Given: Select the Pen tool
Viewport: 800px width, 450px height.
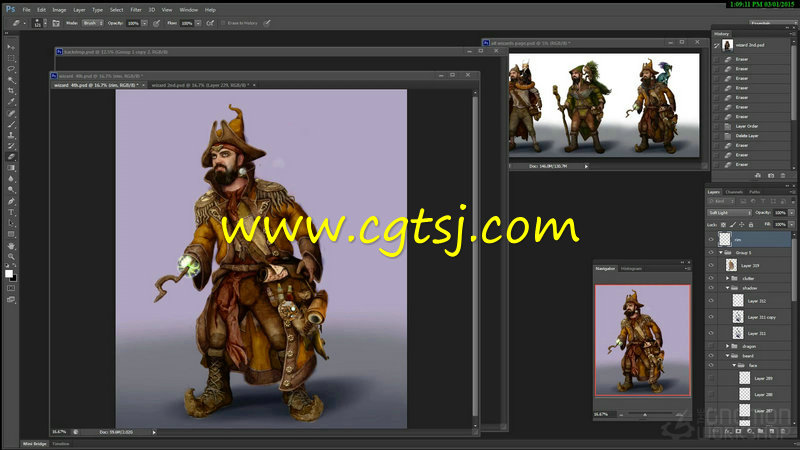Looking at the screenshot, I should click(11, 201).
